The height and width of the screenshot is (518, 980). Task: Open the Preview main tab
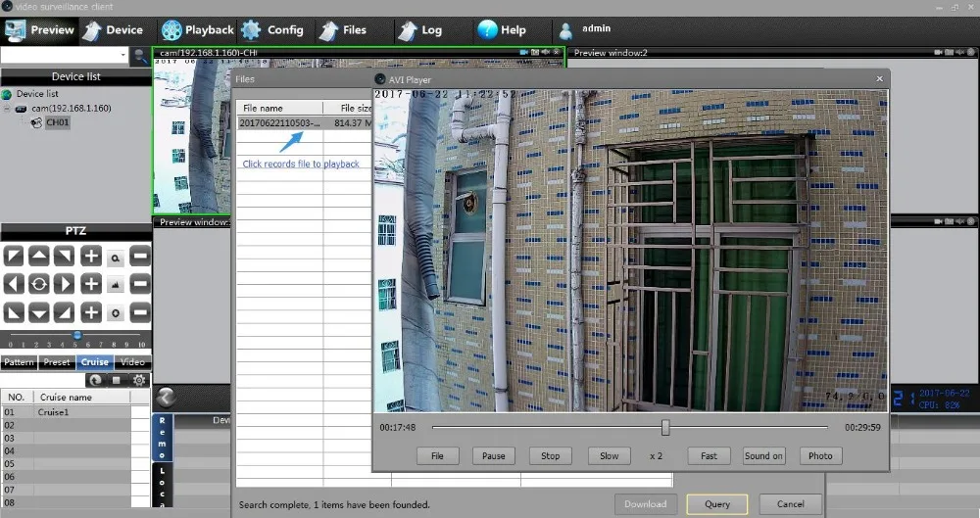(x=40, y=30)
